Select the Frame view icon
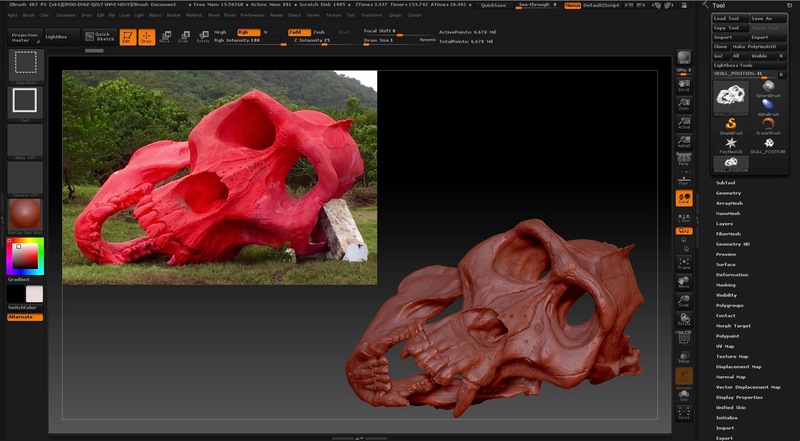Image resolution: width=800 pixels, height=441 pixels. 684,264
